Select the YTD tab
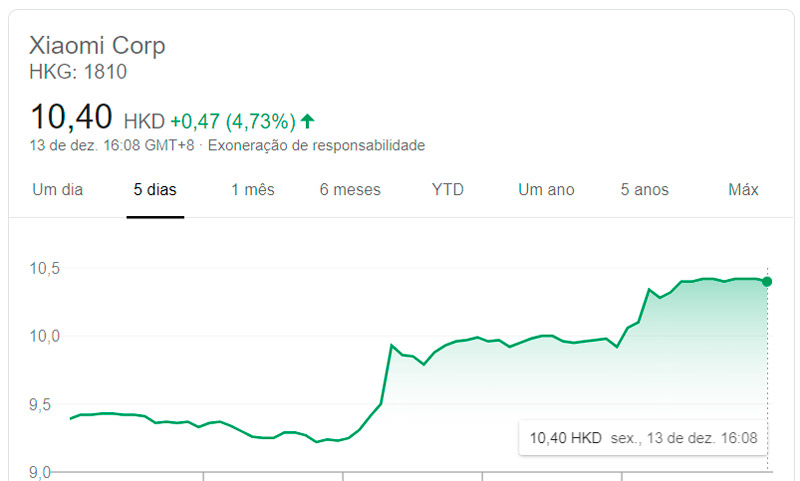The image size is (800, 481). (x=447, y=190)
